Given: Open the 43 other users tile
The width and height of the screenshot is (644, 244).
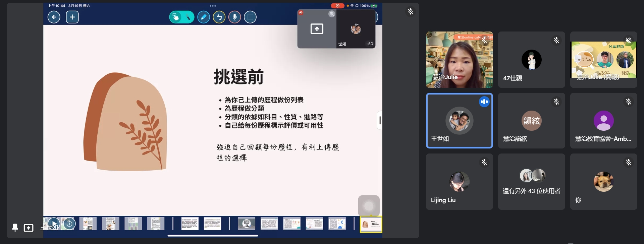Looking at the screenshot, I should coord(531,182).
